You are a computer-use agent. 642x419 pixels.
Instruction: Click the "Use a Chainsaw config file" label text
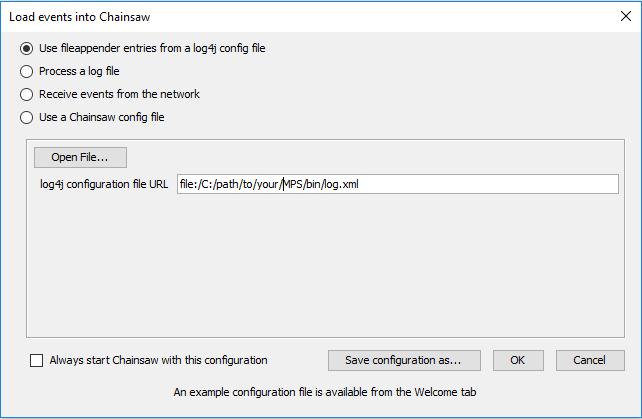(101, 117)
